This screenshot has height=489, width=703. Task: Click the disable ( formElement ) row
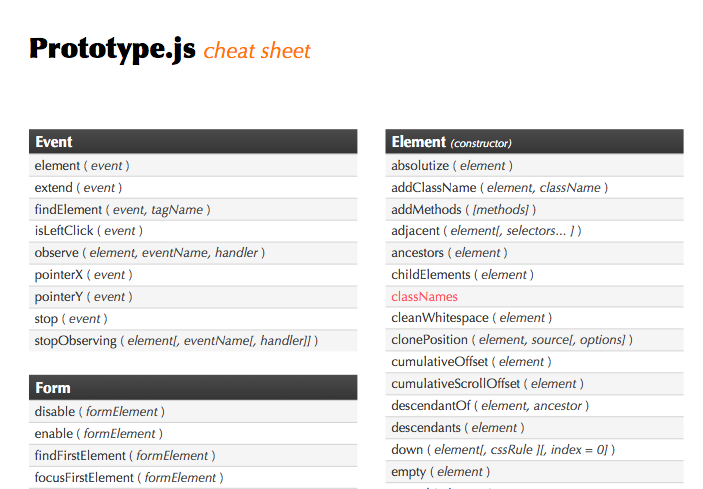pyautogui.click(x=193, y=411)
